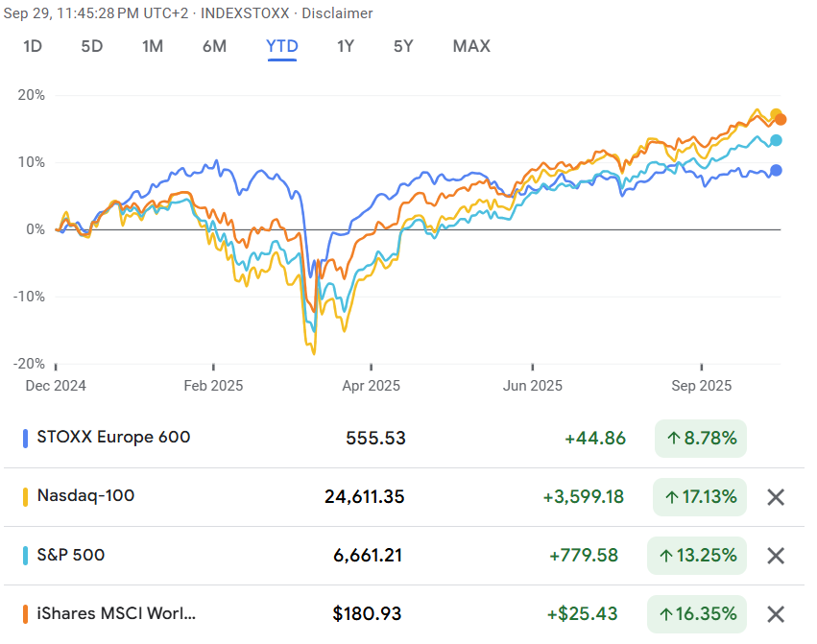Select the MAX time range tab
The height and width of the screenshot is (644, 817).
pos(471,46)
